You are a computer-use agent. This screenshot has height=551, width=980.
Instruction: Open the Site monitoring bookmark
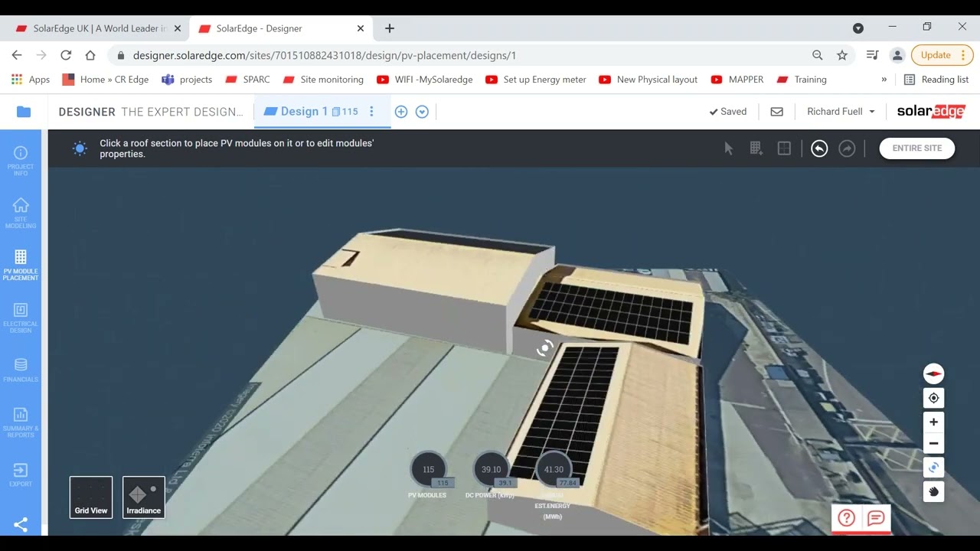pyautogui.click(x=323, y=80)
